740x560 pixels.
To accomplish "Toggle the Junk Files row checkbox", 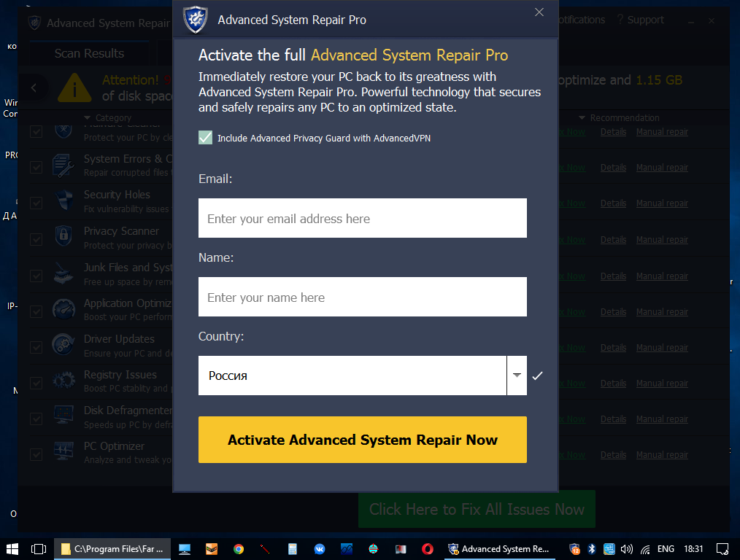I will (x=36, y=276).
